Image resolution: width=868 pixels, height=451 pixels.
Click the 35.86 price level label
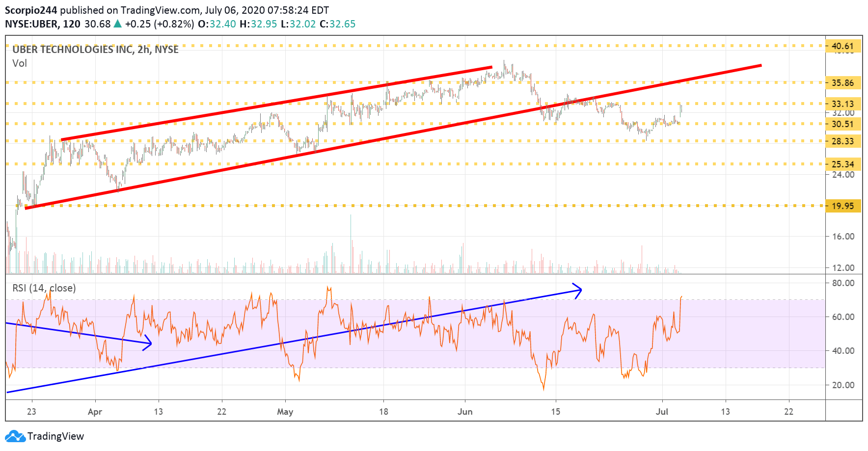pos(843,83)
